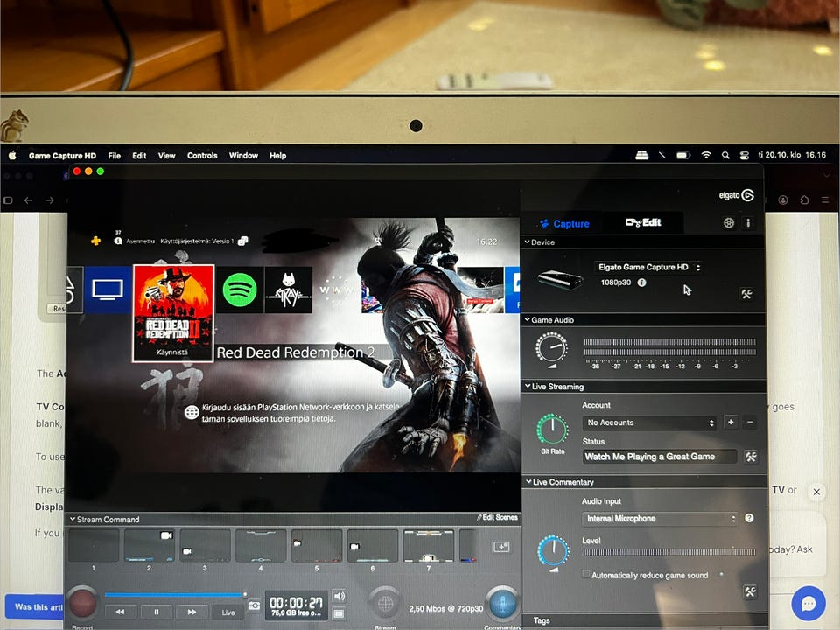Enable Automatically reduce game sound checkbox
Image resolution: width=840 pixels, height=630 pixels.
pyautogui.click(x=586, y=574)
